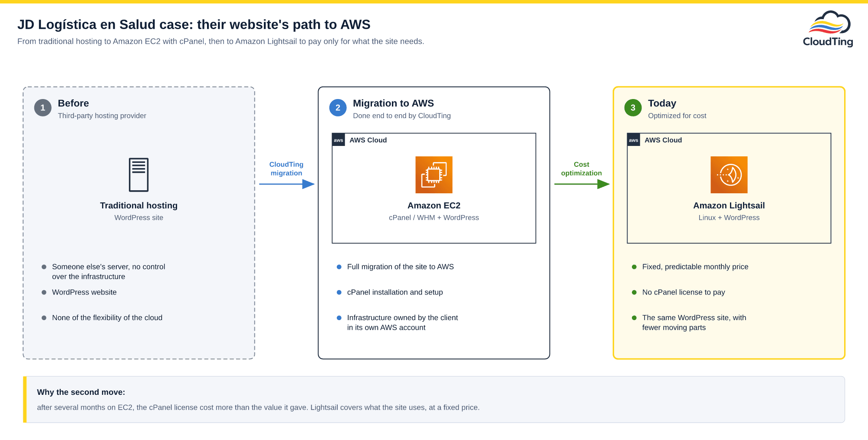
Task: Select "cPanel installation and setup" bullet
Action: pyautogui.click(x=395, y=292)
